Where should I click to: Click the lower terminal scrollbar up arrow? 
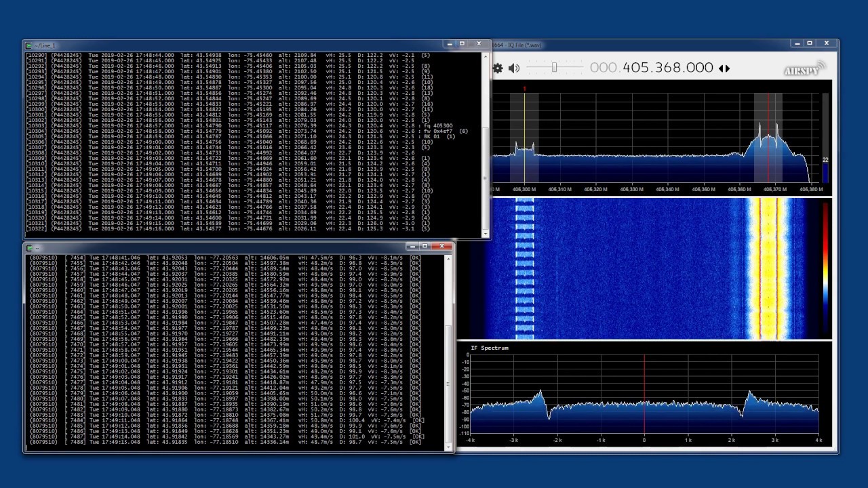click(x=448, y=258)
